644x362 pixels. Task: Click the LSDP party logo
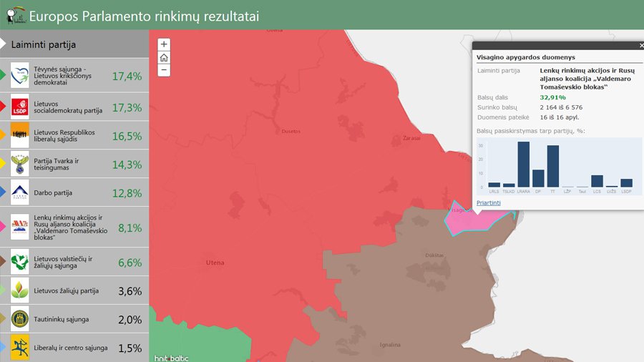(20, 107)
